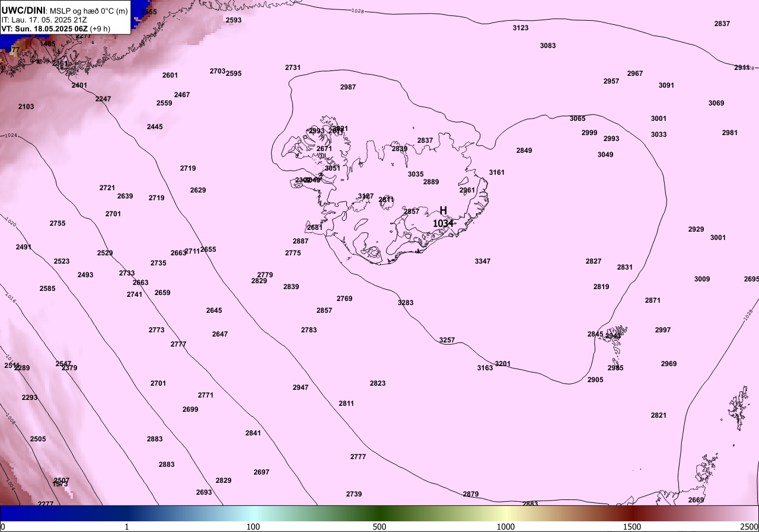Click the height value 2821
Screen dimensions: 759x532
tap(659, 415)
